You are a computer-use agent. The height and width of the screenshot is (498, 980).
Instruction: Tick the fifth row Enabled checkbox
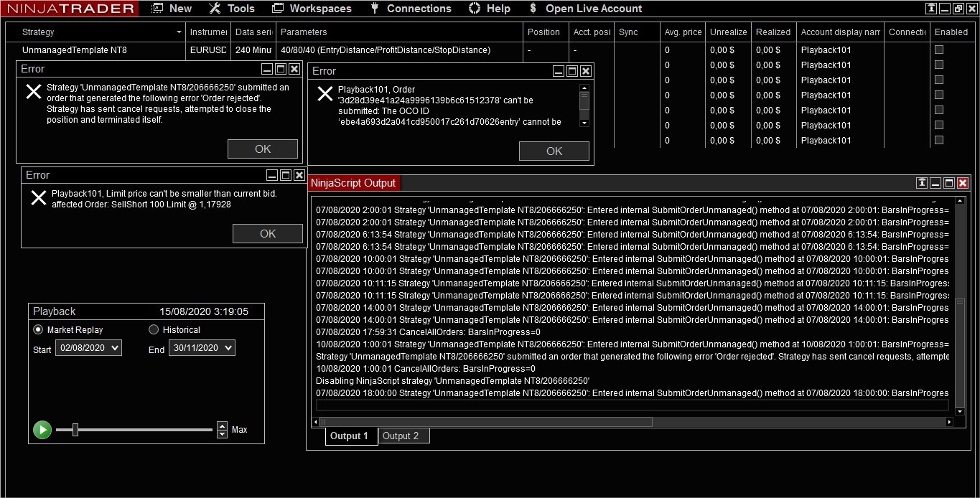tap(939, 110)
